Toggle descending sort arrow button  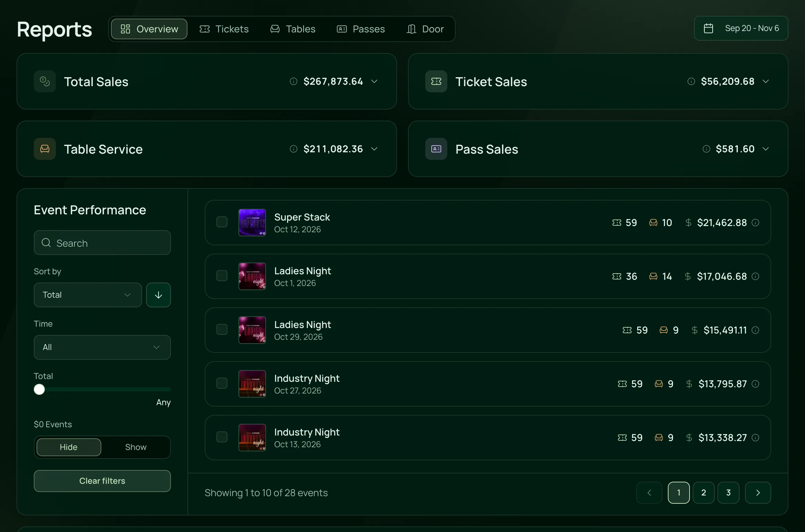(159, 295)
